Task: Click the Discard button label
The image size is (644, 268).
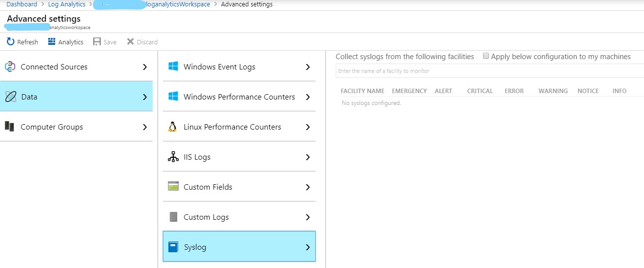Action: click(147, 42)
